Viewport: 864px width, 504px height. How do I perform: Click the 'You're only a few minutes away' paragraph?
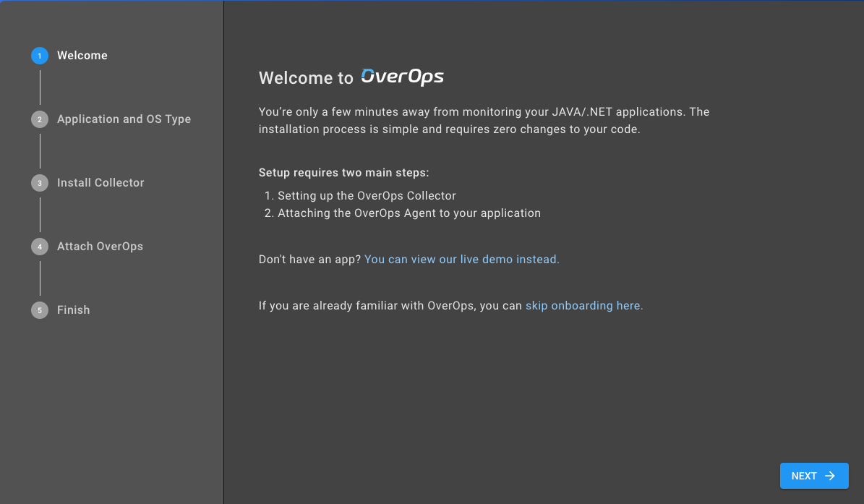(x=484, y=121)
